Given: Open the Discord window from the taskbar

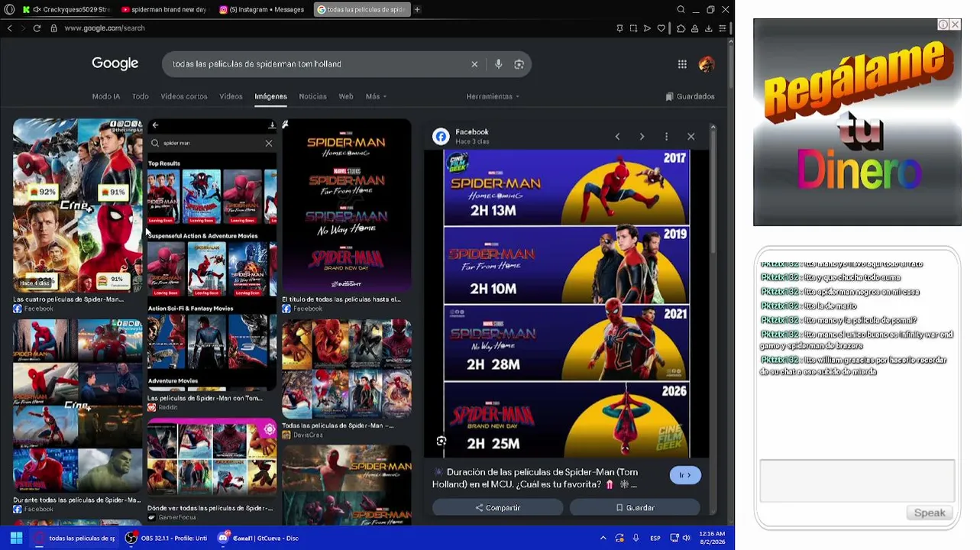Looking at the screenshot, I should pos(258,538).
